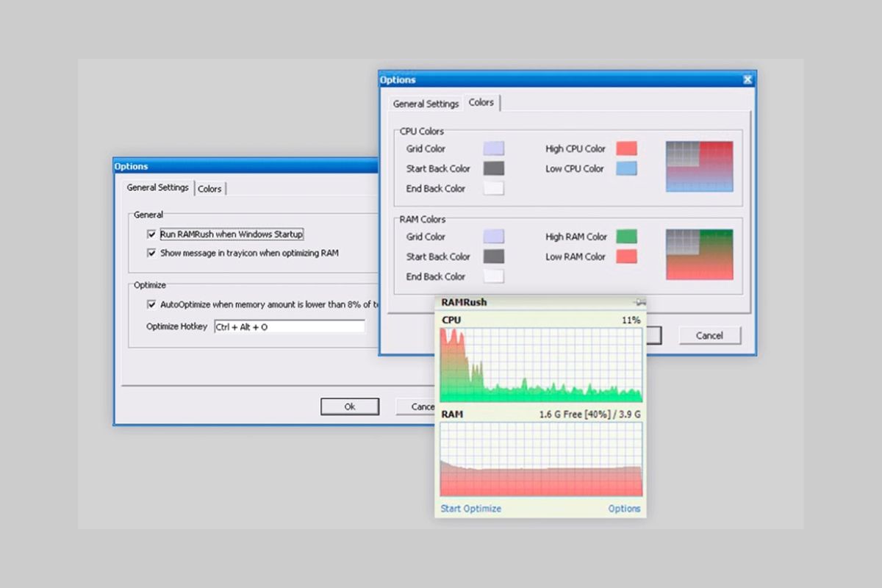Click the Ok button in the General Settings window
The height and width of the screenshot is (588, 882).
(350, 406)
